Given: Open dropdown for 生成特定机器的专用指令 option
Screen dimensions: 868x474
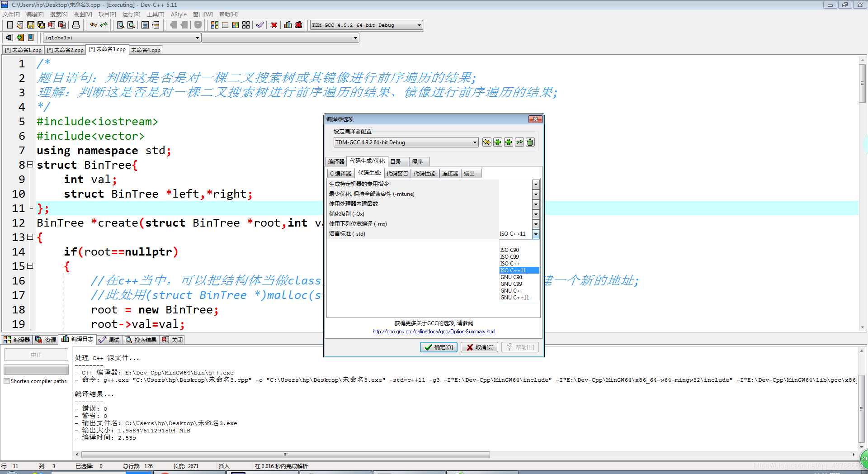Looking at the screenshot, I should coord(536,184).
